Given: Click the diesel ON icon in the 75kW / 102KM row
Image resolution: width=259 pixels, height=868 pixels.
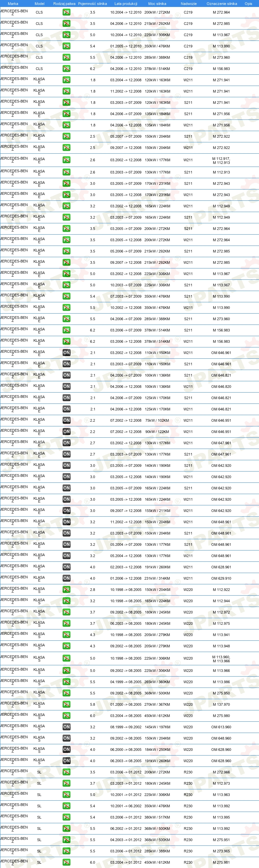Looking at the screenshot, I should 67,420.
